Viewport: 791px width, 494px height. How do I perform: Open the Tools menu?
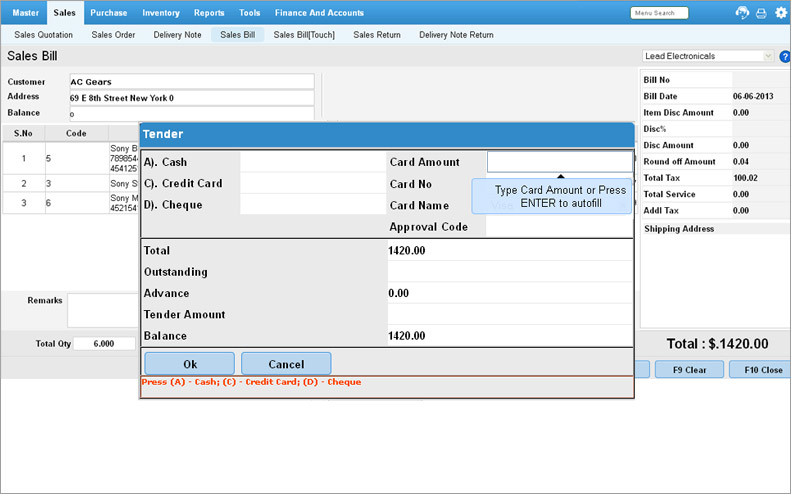pyautogui.click(x=250, y=13)
